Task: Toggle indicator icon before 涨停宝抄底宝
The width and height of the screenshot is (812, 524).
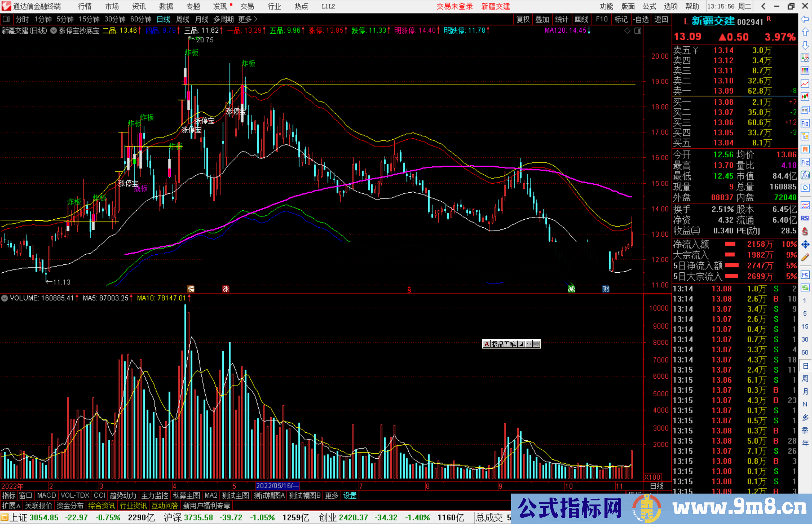Action: click(54, 30)
